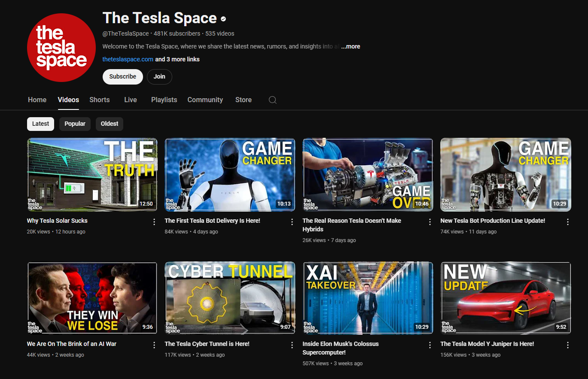Click the 535 videos count

220,33
